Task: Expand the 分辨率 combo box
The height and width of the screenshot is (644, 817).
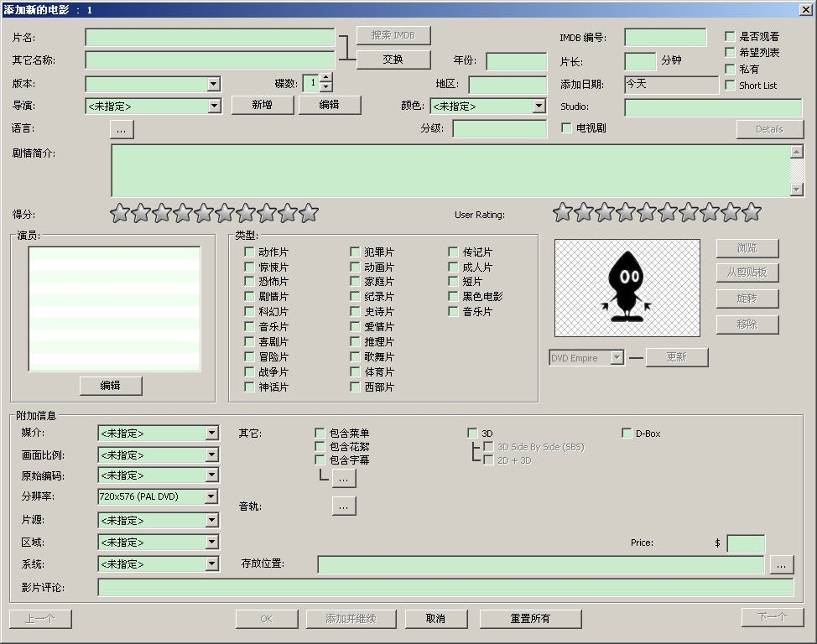Action: tap(211, 496)
